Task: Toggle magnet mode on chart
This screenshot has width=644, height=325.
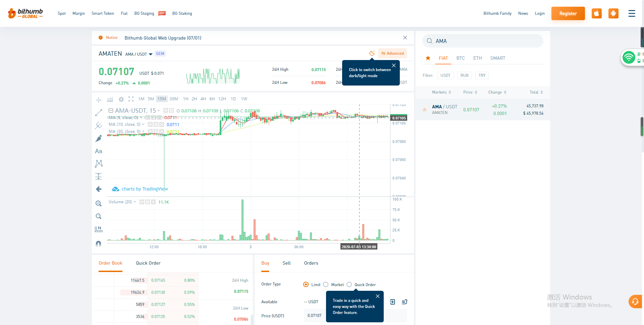Action: pos(99,243)
